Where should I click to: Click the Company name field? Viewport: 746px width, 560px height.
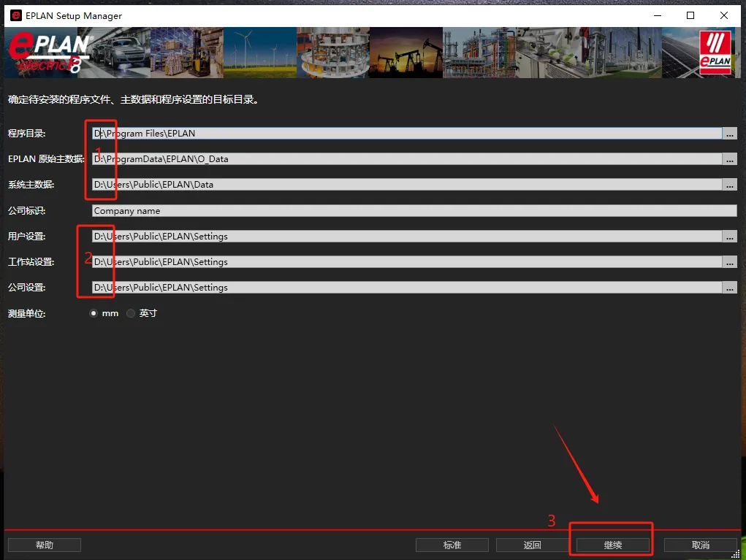(x=414, y=210)
